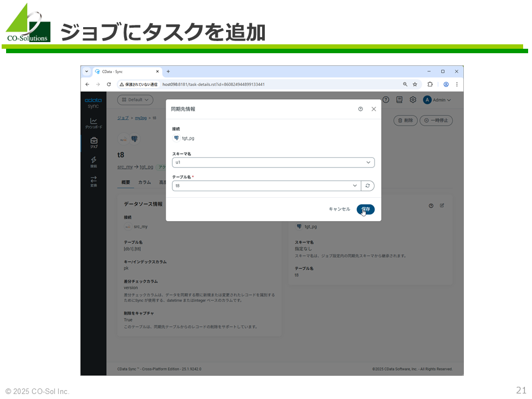Click the CData Sync logo

coord(93,103)
